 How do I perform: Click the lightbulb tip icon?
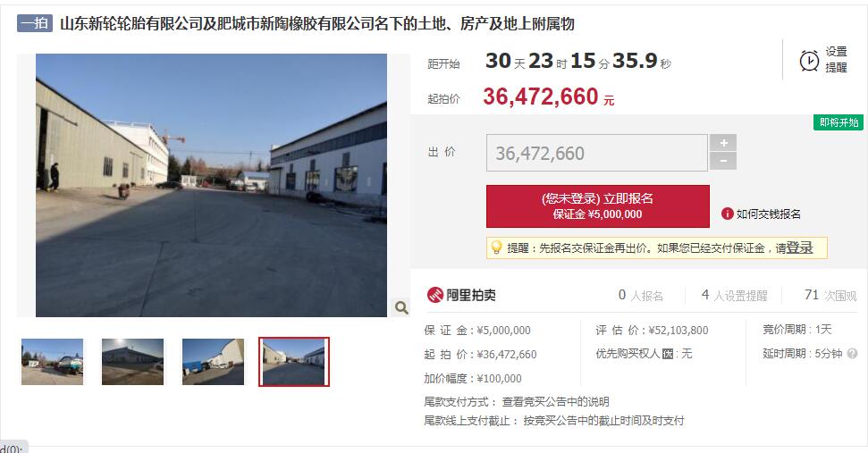496,247
